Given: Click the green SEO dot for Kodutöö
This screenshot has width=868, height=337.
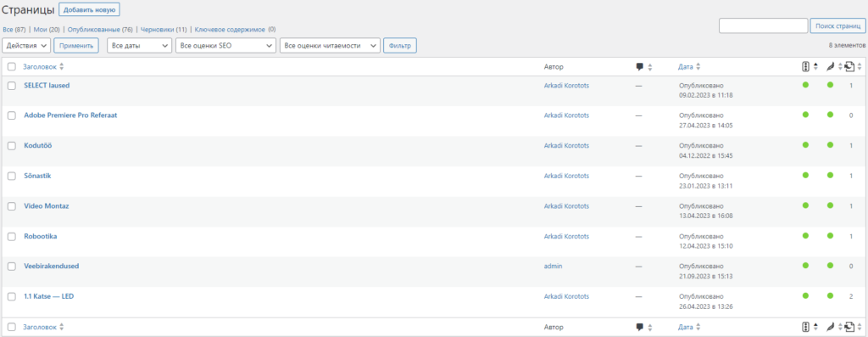Looking at the screenshot, I should [805, 144].
